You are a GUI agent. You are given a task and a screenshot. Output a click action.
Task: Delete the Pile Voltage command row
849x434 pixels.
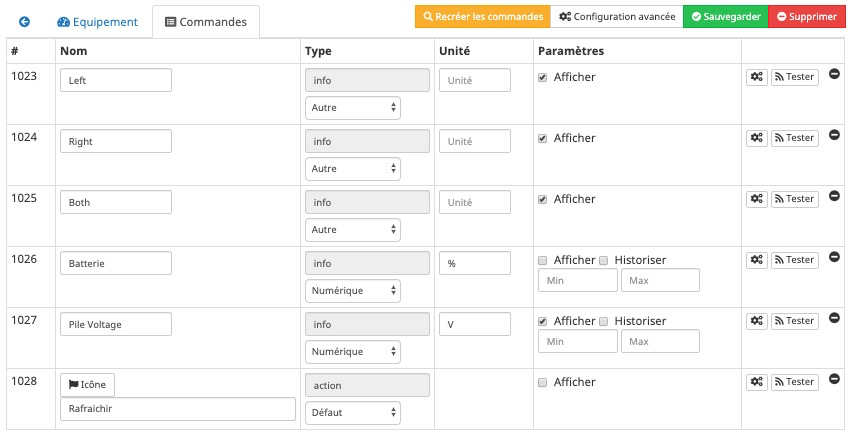point(834,319)
